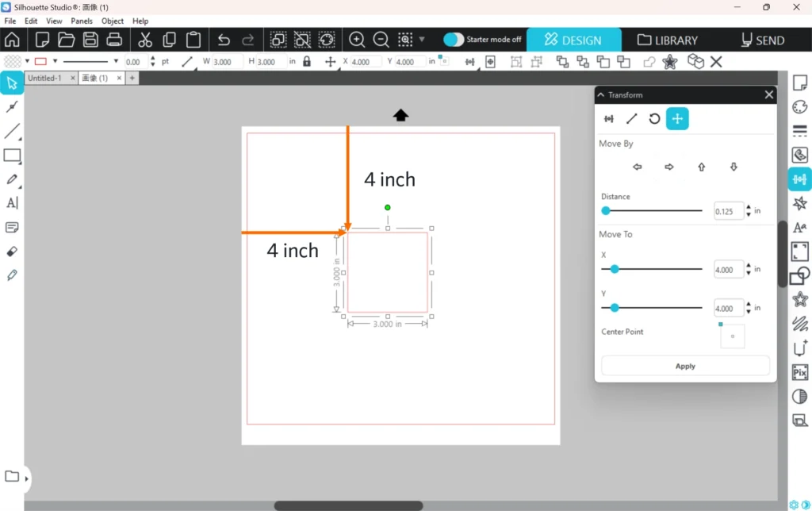Select the Text tool in left toolbar
Image resolution: width=812 pixels, height=511 pixels.
coord(12,203)
